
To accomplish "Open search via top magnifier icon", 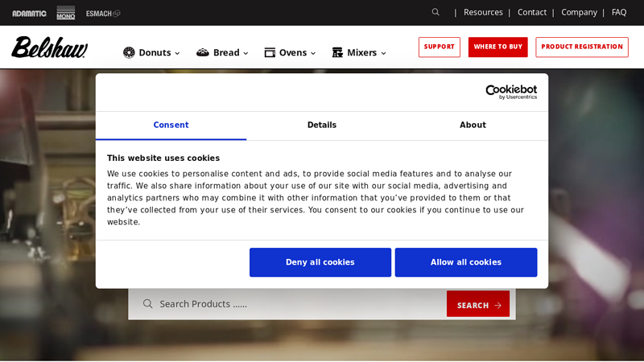I will (436, 12).
